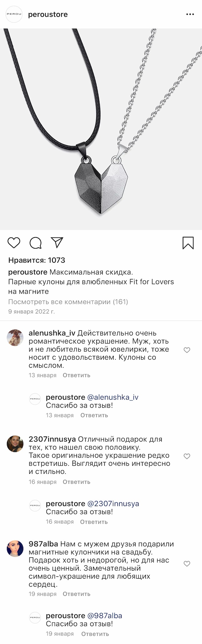The height and width of the screenshot is (644, 202).
Task: Like the alenushka_iv comment
Action: pos(187,350)
